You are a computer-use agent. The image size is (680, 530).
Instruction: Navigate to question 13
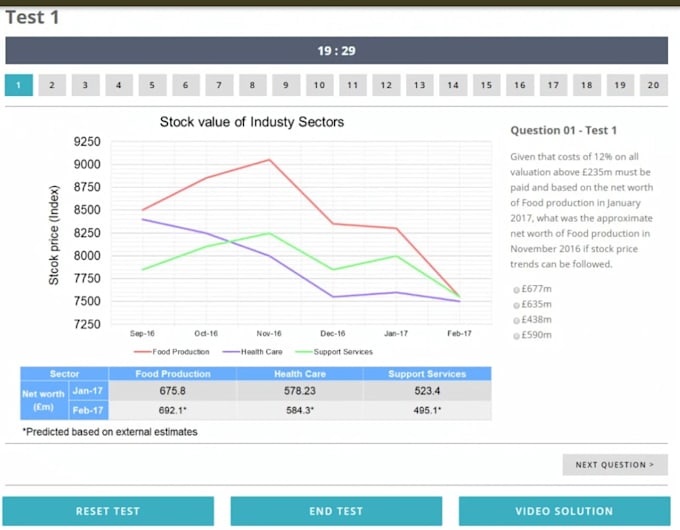click(x=419, y=85)
